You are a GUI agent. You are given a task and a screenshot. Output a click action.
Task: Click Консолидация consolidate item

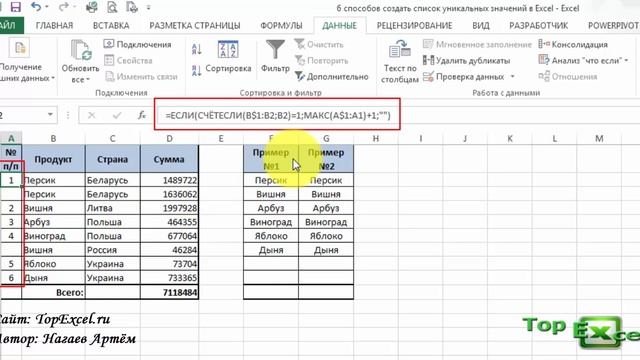(573, 44)
